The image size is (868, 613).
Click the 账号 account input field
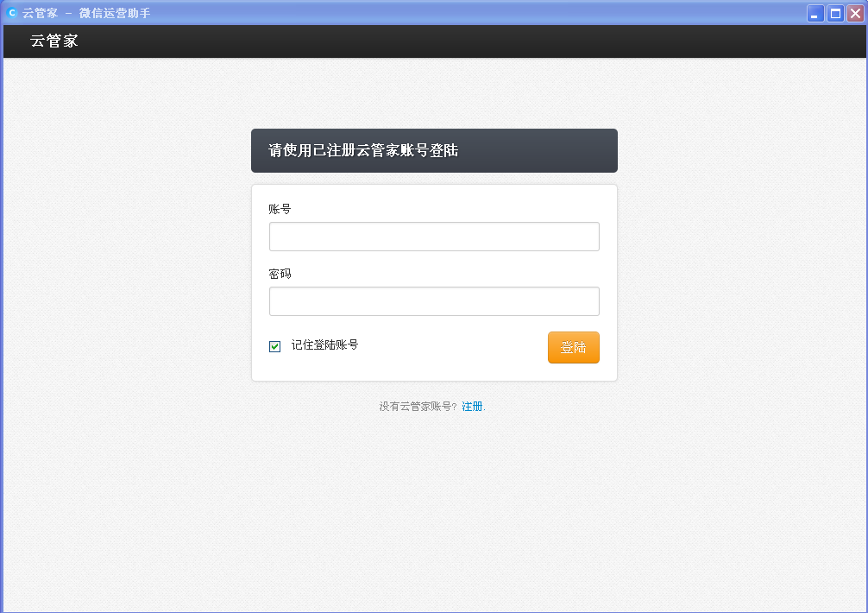(434, 237)
